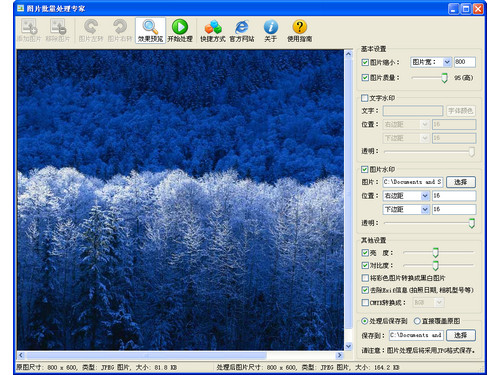Click the image watermark transparency slider handle
Screen dimensions: 500x375
point(472,223)
